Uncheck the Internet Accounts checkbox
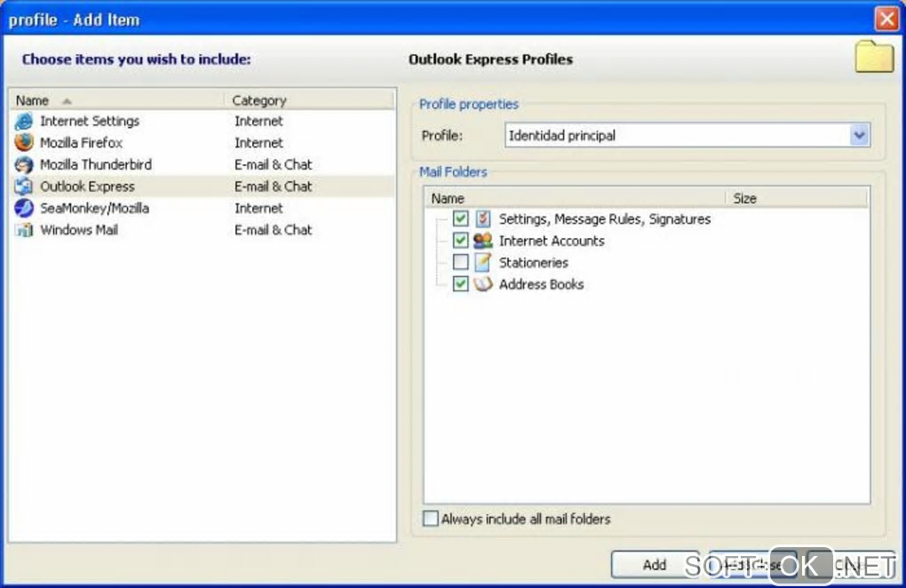 click(460, 241)
